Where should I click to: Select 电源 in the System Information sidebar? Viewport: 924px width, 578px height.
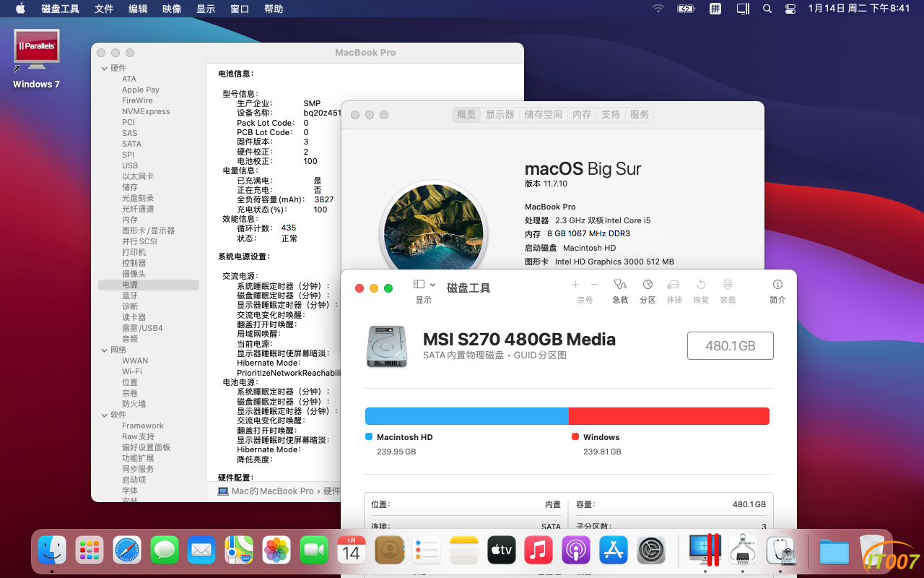tap(149, 285)
